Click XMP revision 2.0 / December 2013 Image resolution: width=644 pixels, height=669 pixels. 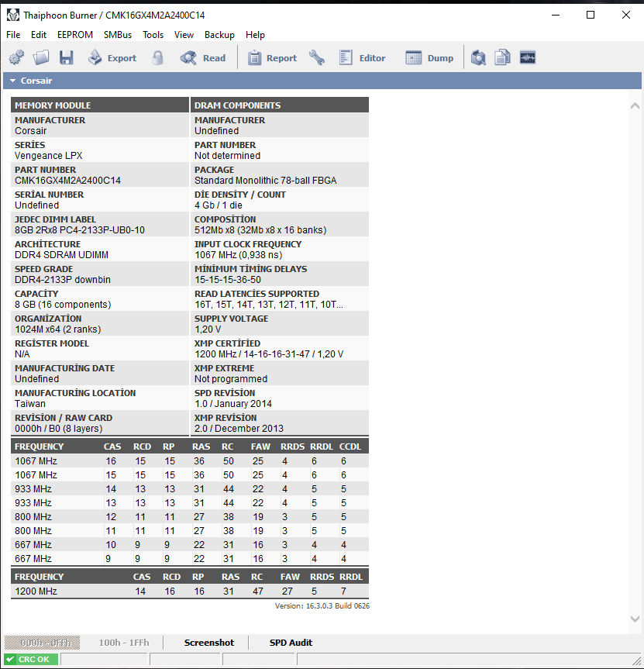click(x=239, y=429)
